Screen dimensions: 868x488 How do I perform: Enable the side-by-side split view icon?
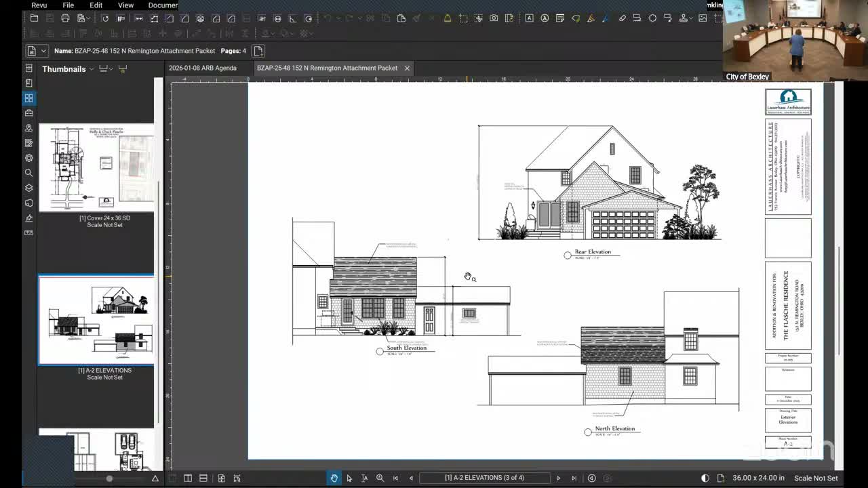pyautogui.click(x=188, y=478)
